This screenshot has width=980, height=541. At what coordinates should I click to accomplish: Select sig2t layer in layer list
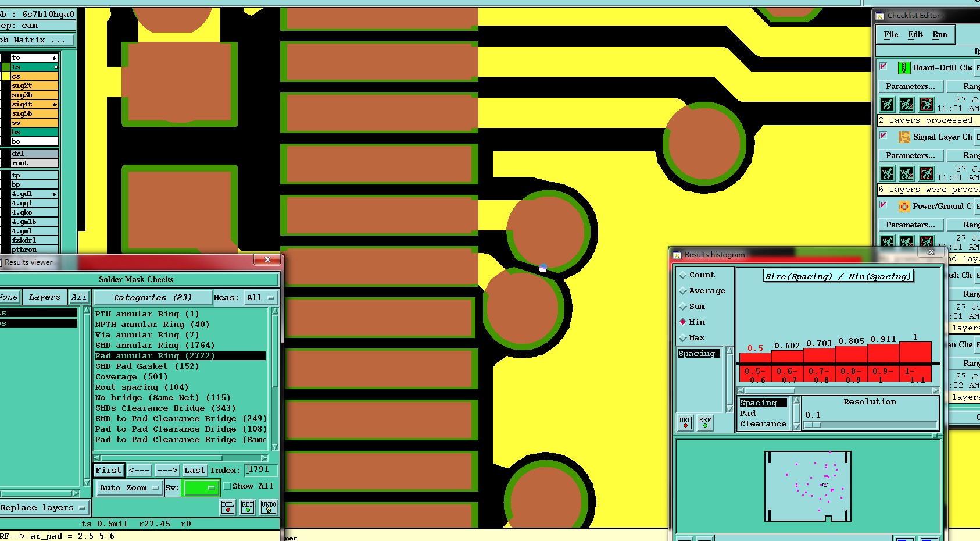(x=34, y=86)
